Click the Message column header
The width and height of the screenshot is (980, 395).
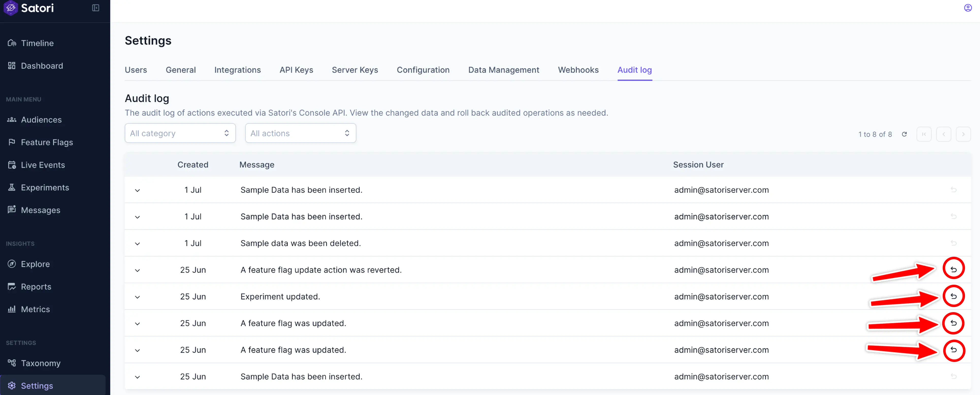(x=257, y=164)
